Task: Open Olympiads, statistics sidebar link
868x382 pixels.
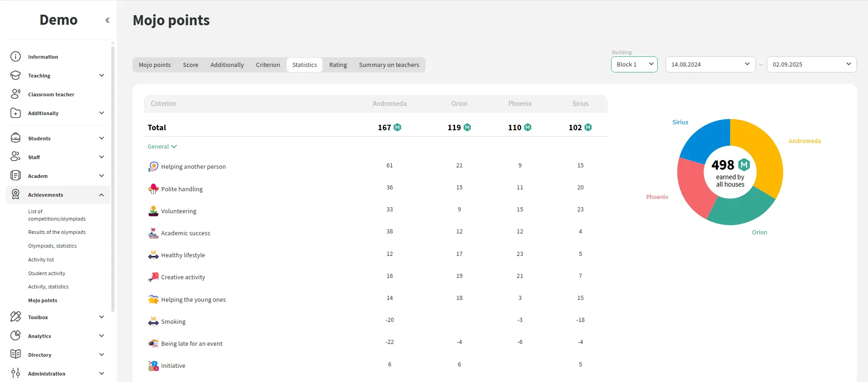Action: (x=52, y=246)
